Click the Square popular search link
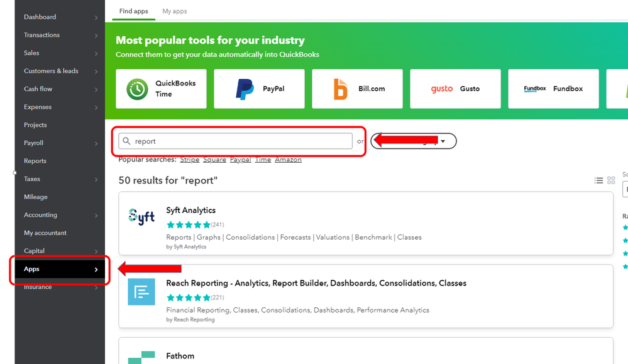Image resolution: width=628 pixels, height=364 pixels. point(214,160)
